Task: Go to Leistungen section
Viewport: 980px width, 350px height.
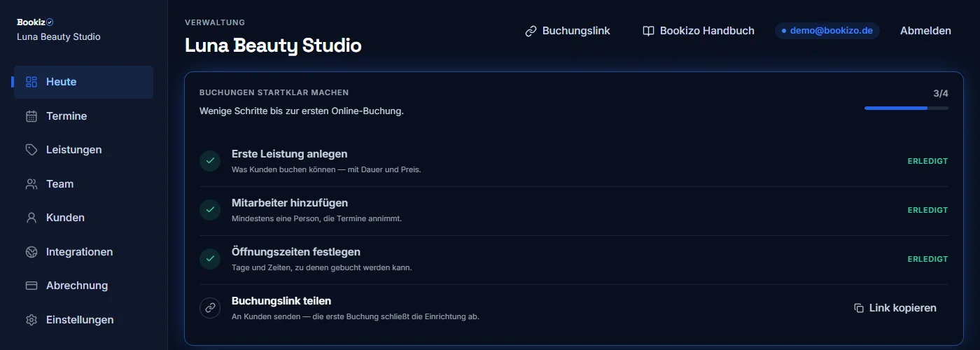Action: pos(84,150)
